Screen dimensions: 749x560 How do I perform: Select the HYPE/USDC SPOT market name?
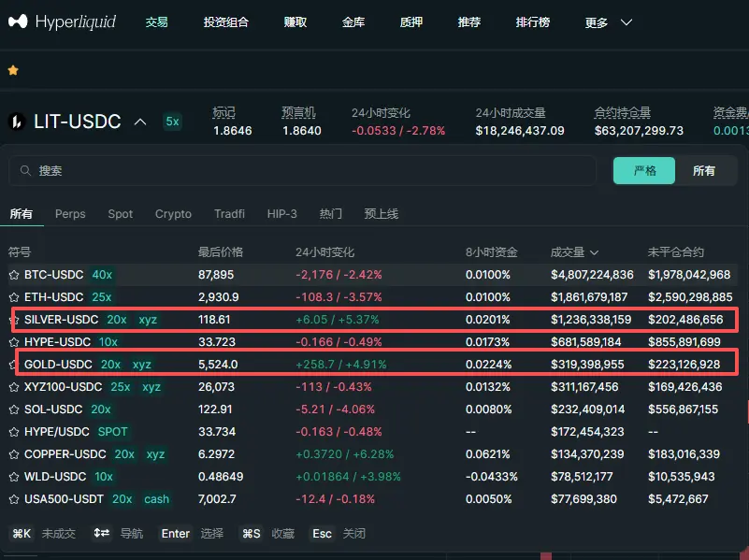(57, 432)
